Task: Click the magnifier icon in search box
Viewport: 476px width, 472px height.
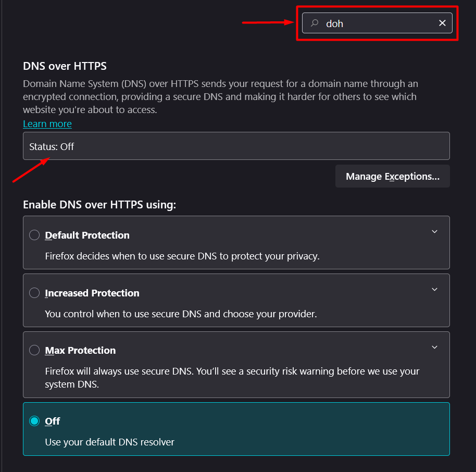Action: point(315,23)
